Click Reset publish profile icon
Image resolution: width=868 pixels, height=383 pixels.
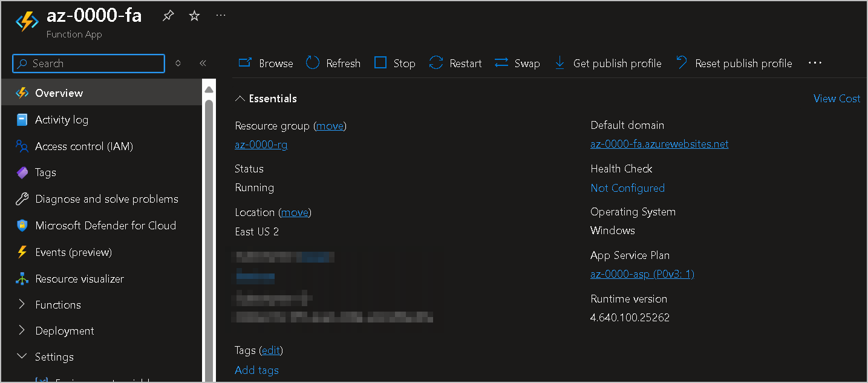682,63
